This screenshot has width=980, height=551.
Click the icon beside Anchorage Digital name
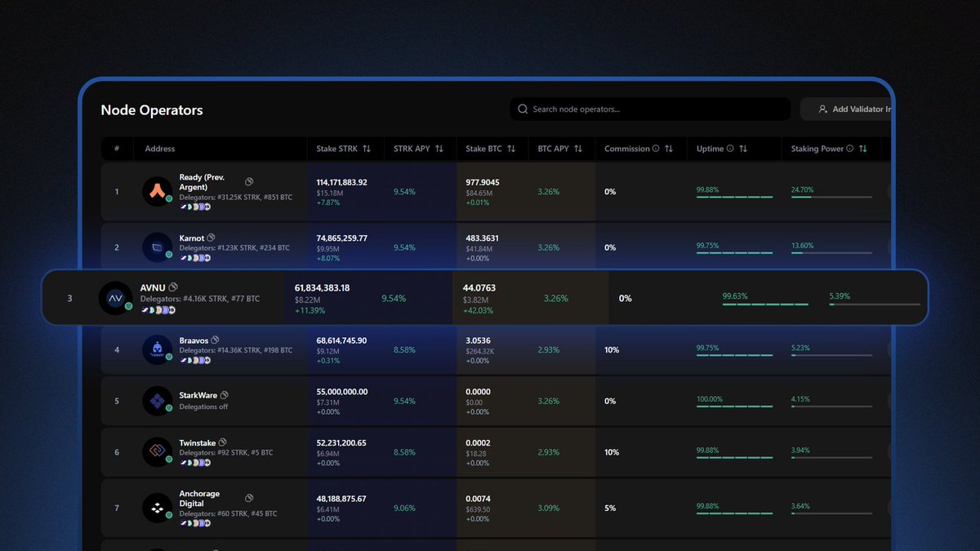coord(249,498)
